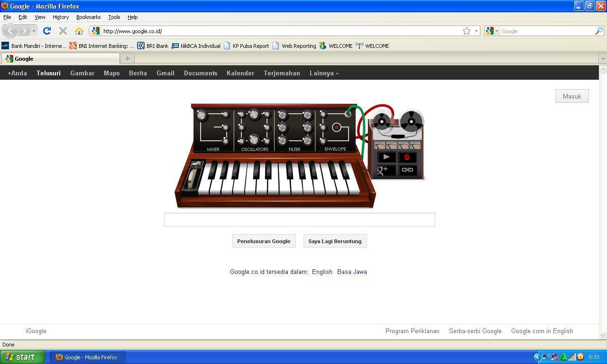
Task: Select the Google tab
Action: tap(60, 59)
